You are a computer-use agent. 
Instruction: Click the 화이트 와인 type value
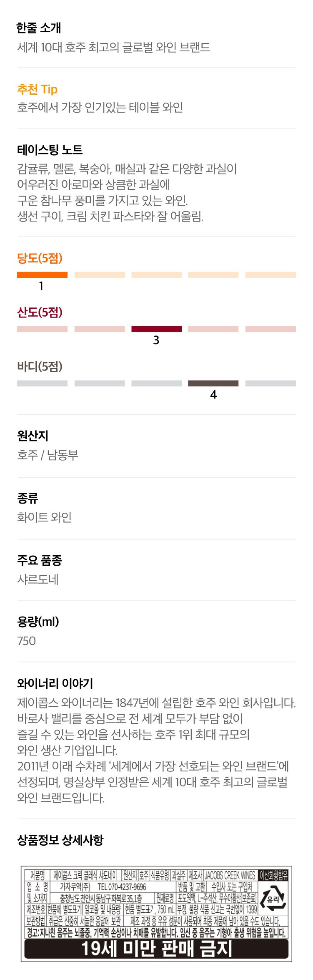(x=44, y=517)
